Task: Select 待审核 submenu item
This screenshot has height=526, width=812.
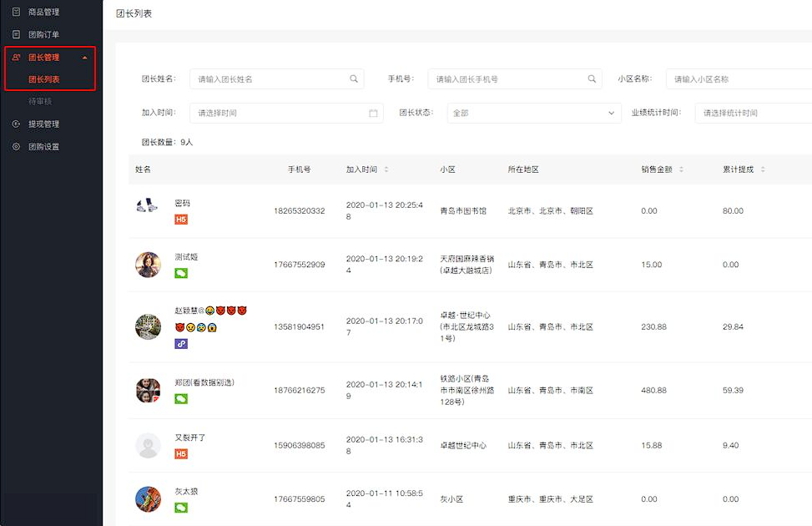Action: [40, 101]
